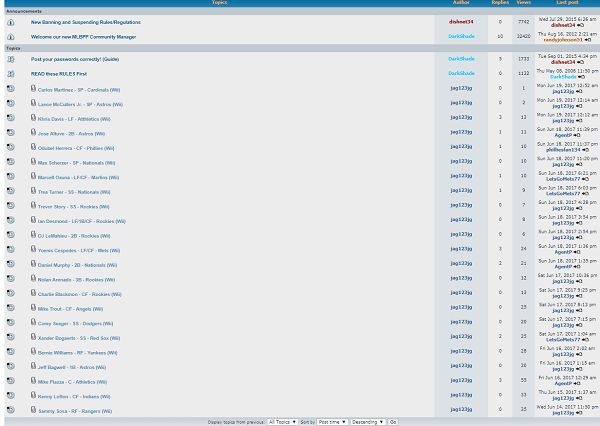Click attachment paperclip icon for Nolan Arenado topic

tap(33, 278)
